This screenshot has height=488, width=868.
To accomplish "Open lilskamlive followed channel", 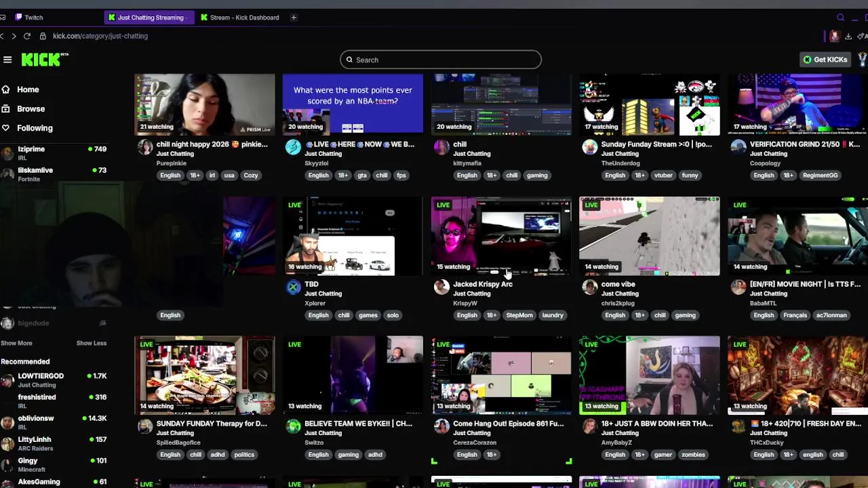I will 54,174.
